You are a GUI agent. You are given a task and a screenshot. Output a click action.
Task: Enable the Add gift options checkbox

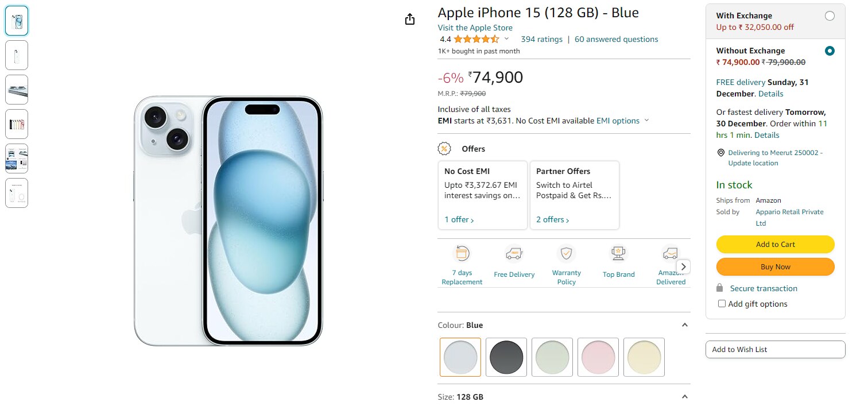point(722,304)
